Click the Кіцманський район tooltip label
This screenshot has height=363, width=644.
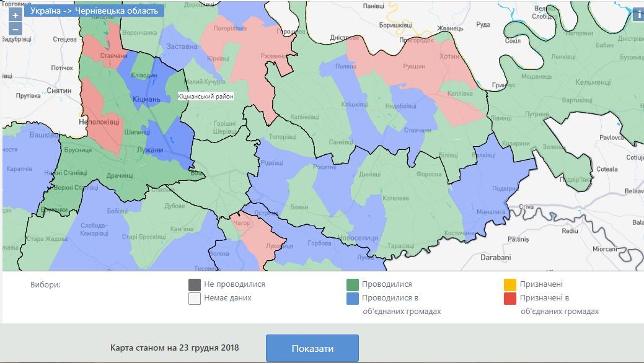tap(206, 97)
